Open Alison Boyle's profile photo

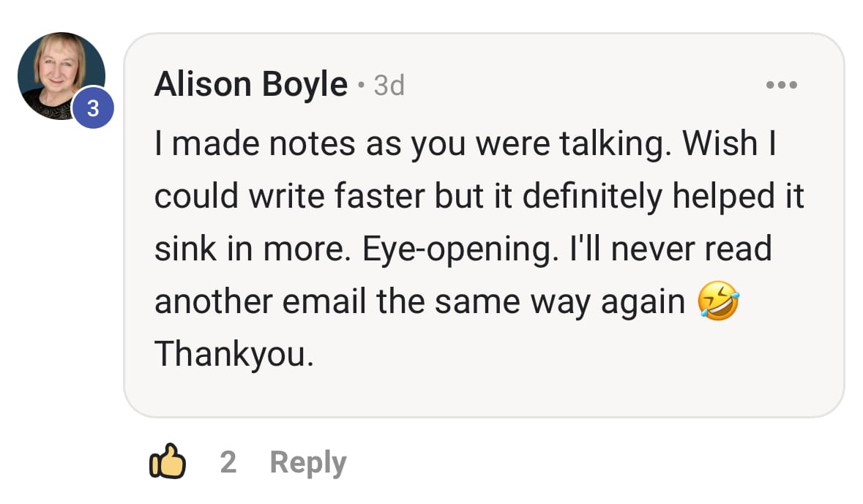tap(59, 73)
